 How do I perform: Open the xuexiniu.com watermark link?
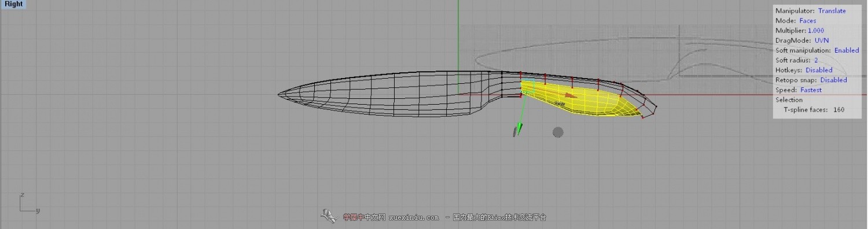414,217
